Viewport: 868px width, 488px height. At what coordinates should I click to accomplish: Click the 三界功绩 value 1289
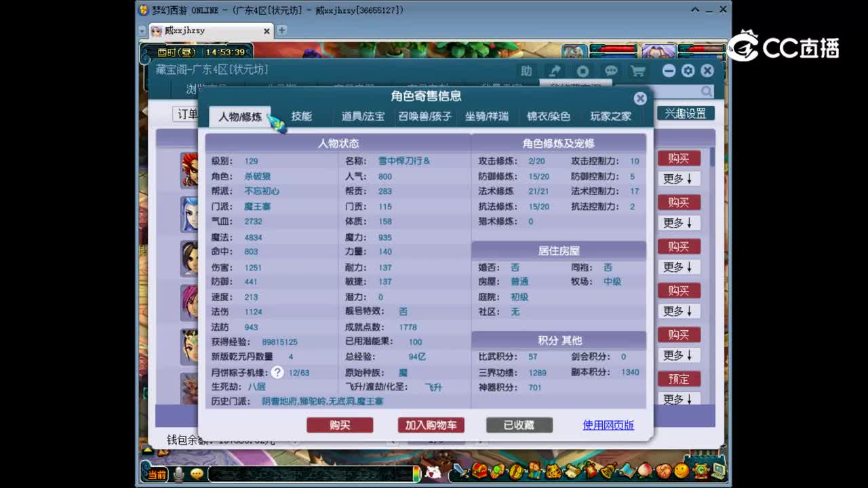point(538,373)
